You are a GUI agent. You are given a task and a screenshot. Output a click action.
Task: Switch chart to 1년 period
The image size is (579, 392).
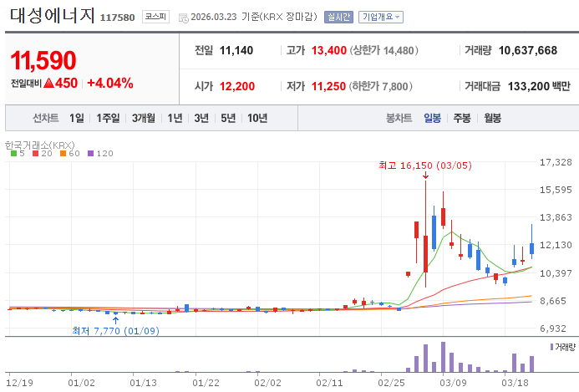[x=175, y=118]
